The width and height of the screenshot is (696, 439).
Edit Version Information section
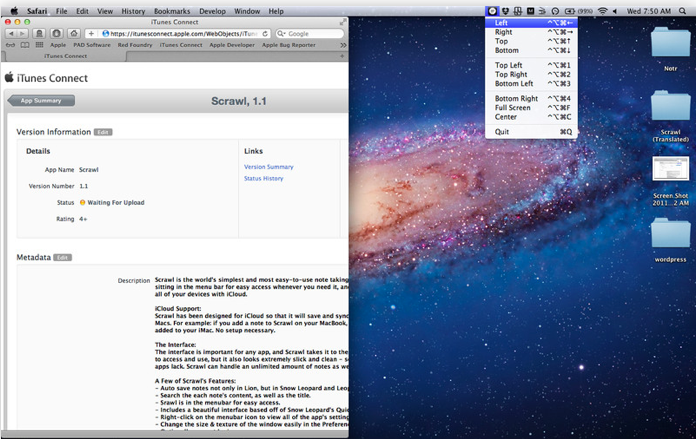[103, 132]
